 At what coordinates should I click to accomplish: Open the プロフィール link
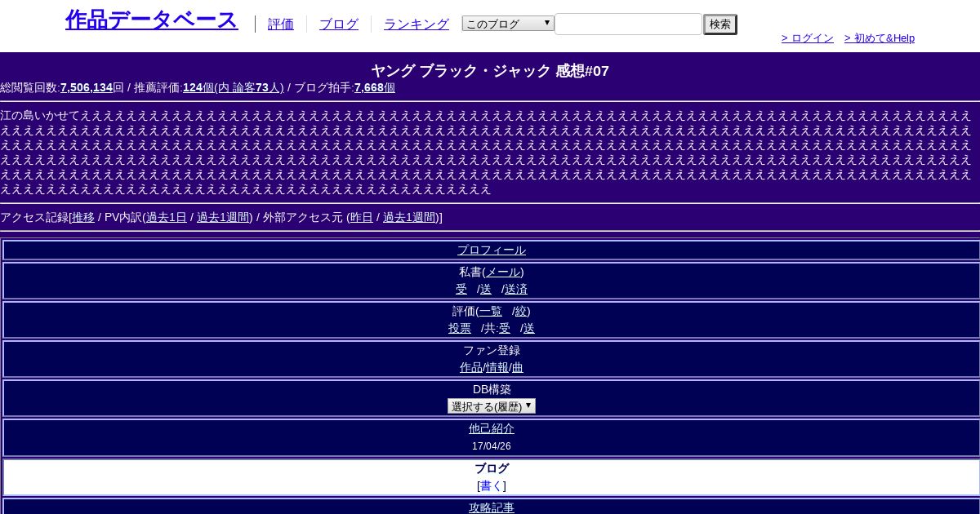[492, 250]
